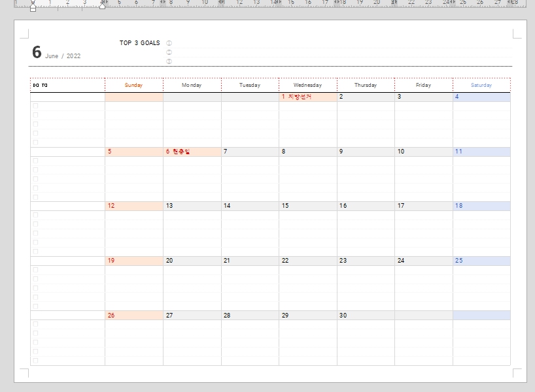This screenshot has width=535, height=392.
Task: Click the Saturday column header
Action: tap(481, 85)
